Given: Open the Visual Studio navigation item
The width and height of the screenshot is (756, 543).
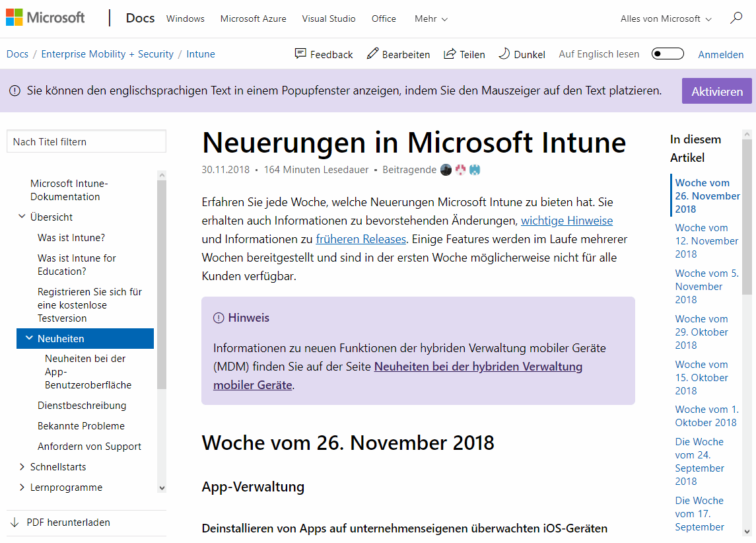Looking at the screenshot, I should (328, 18).
